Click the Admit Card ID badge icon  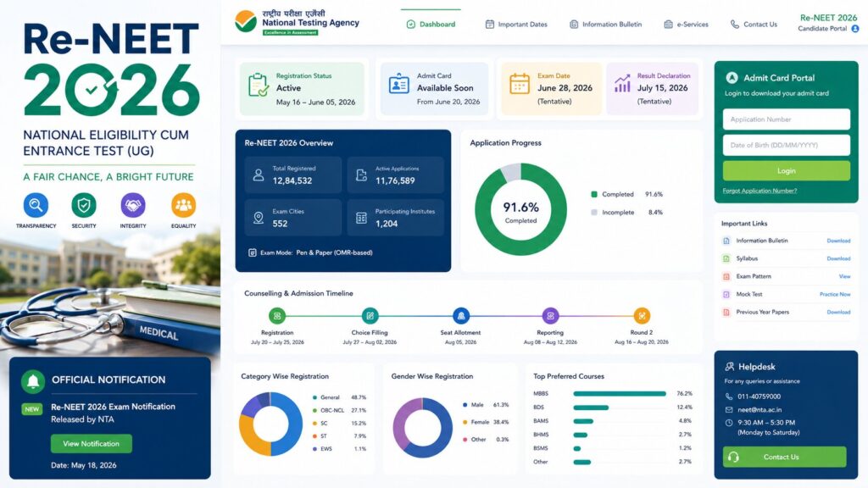(398, 84)
